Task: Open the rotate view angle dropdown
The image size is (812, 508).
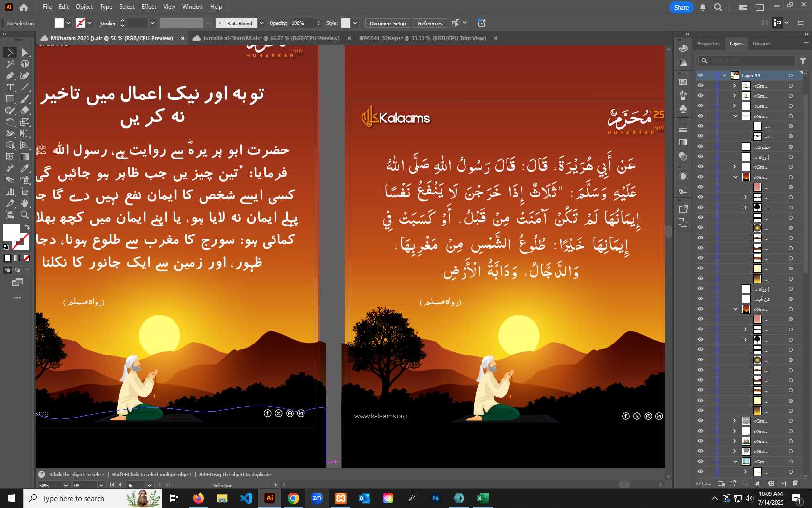Action: pyautogui.click(x=101, y=485)
